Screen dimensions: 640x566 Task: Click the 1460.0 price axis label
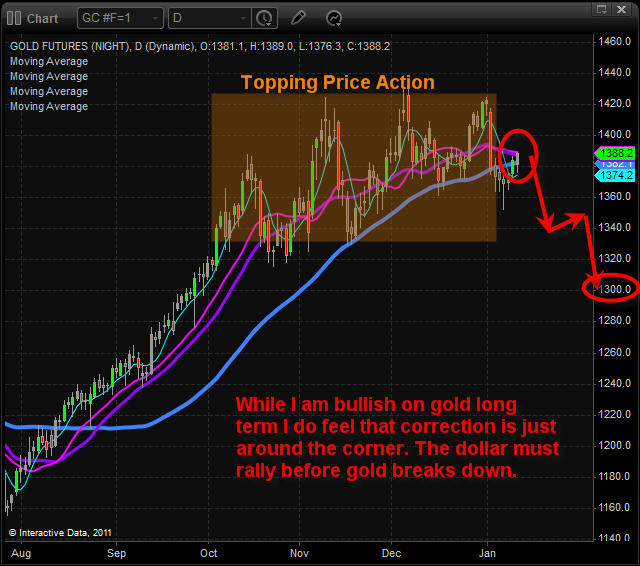tap(615, 41)
